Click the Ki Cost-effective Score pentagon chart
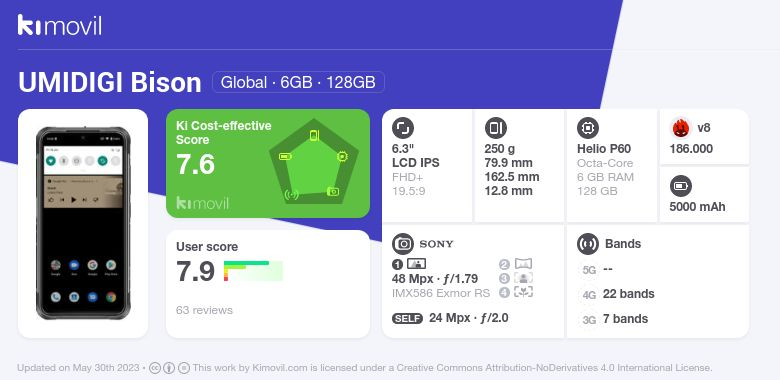 pos(314,162)
